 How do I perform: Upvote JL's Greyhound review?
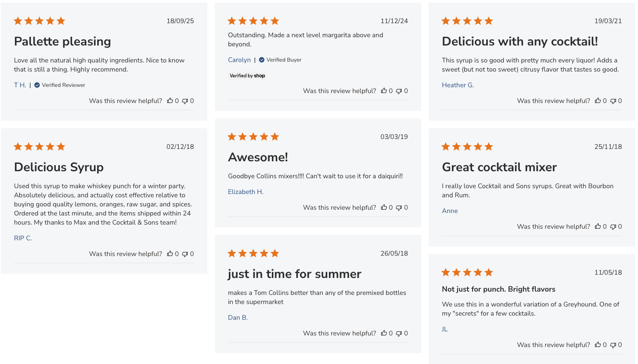tap(598, 345)
